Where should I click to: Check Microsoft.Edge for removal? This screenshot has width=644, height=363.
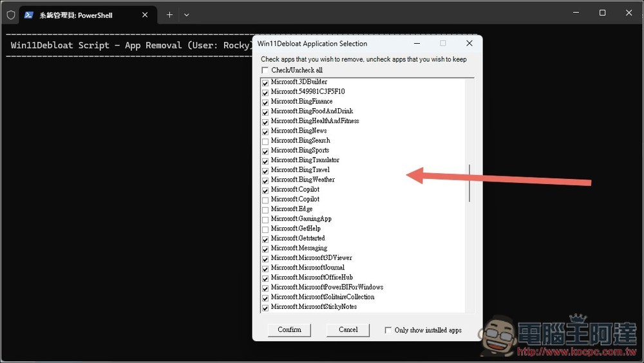[x=265, y=210]
